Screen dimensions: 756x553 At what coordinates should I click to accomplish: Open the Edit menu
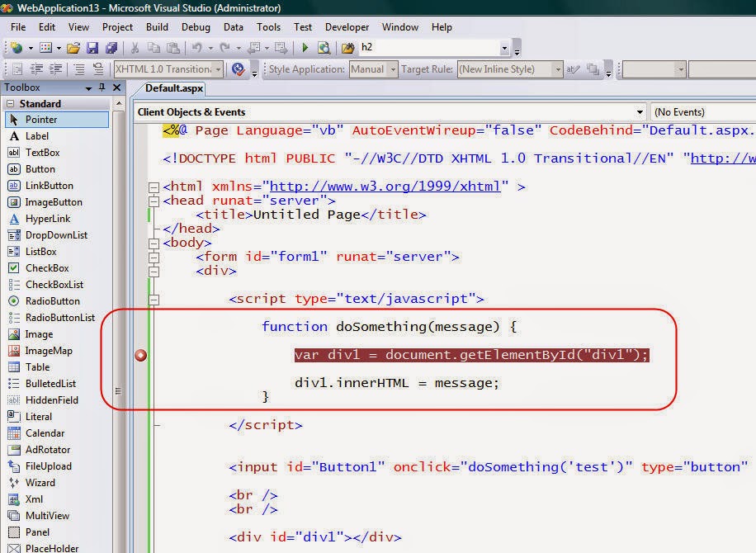[47, 27]
